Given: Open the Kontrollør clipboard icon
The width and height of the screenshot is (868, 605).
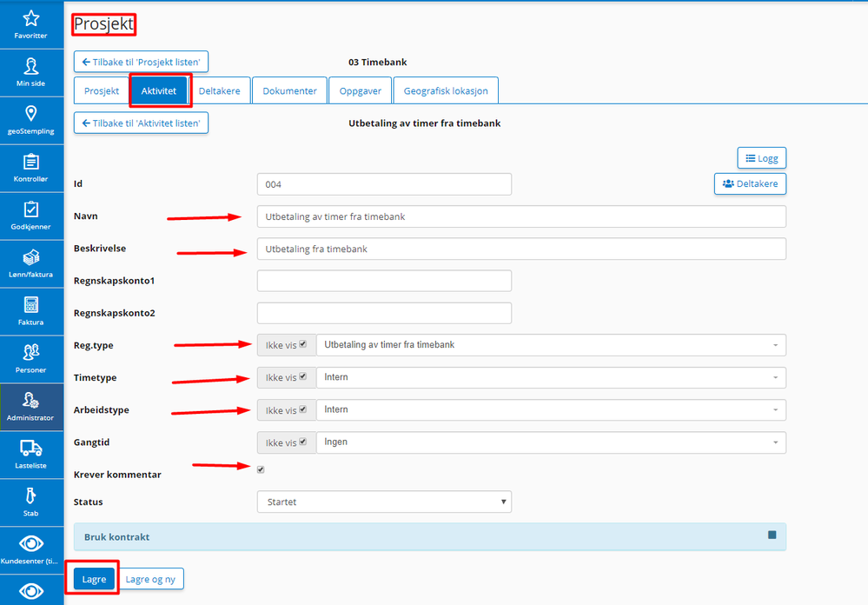Looking at the screenshot, I should tap(31, 162).
